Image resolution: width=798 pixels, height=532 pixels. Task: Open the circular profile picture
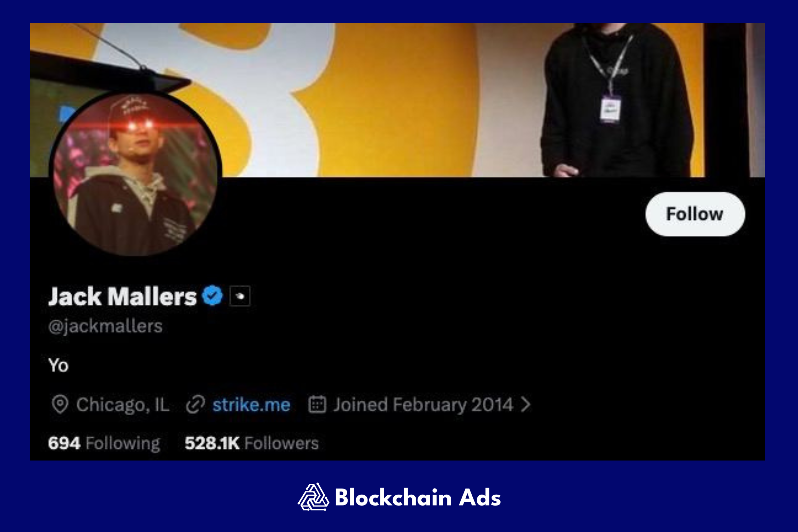[x=135, y=174]
